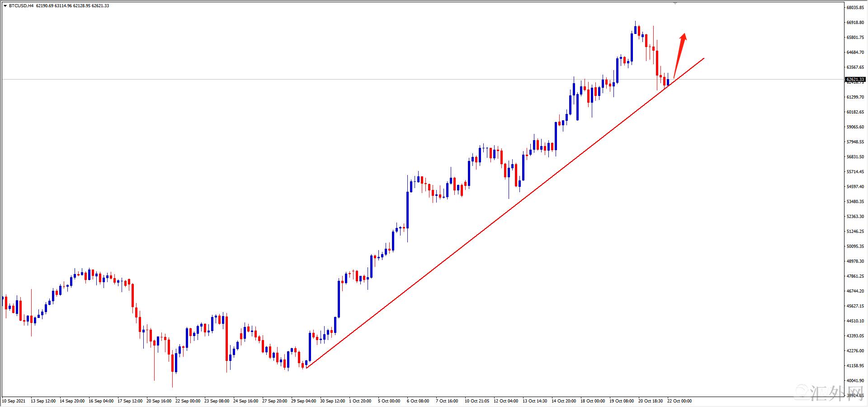This screenshot has height=407, width=868.
Task: Click the BTCUSD,H4 symbol title text
Action: [21, 6]
